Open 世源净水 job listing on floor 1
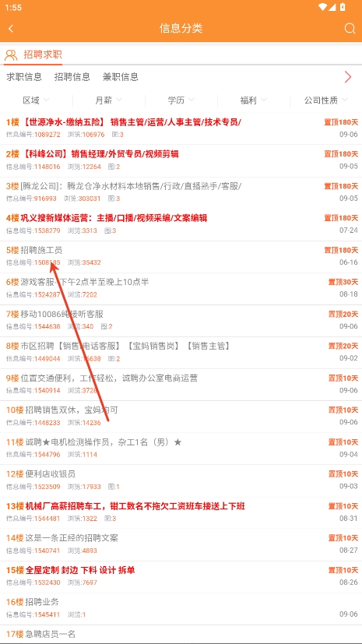This screenshot has height=644, width=362. click(181, 128)
